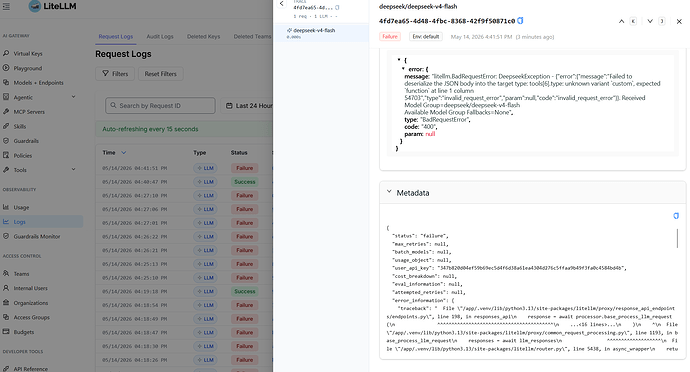
Task: Open the Policies sidebar item
Action: click(22, 155)
